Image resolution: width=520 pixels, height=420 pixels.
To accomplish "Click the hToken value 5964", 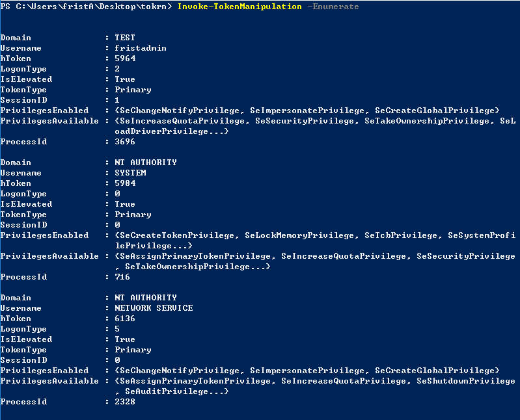I will pos(125,59).
